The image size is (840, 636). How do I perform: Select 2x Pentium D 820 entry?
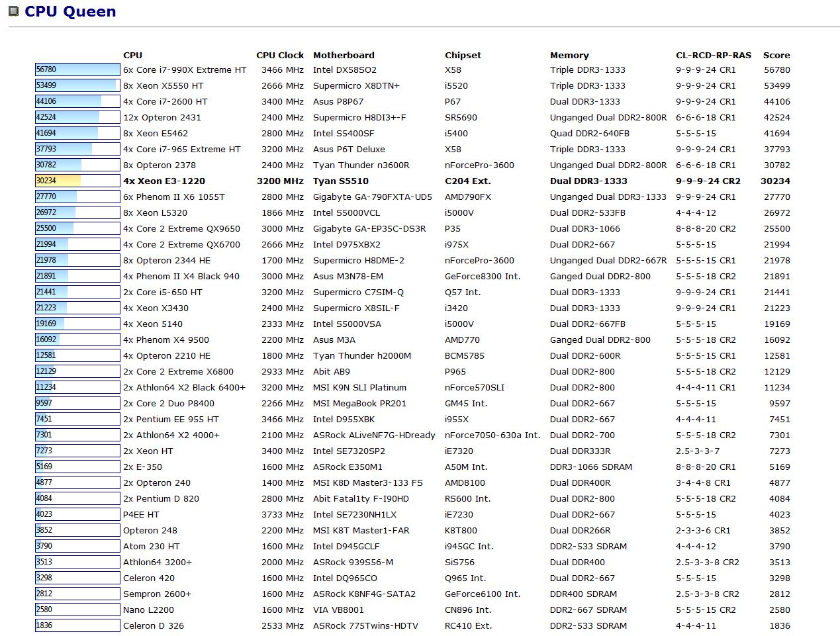tap(161, 498)
